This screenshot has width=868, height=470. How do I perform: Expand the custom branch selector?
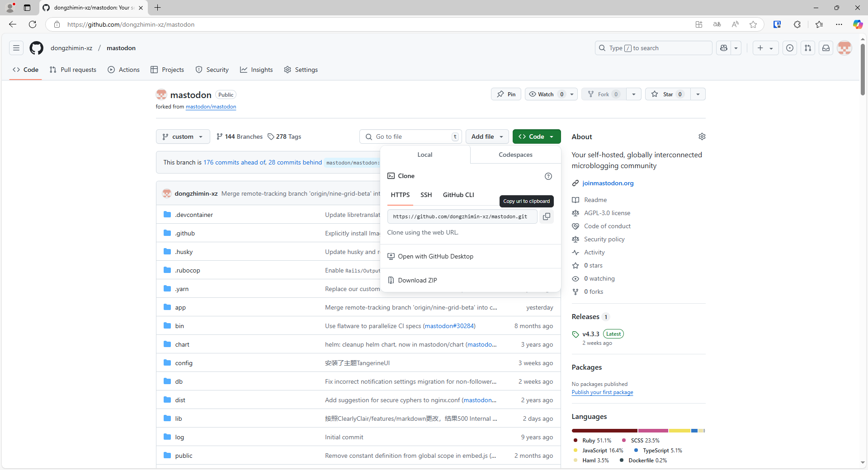click(x=183, y=136)
